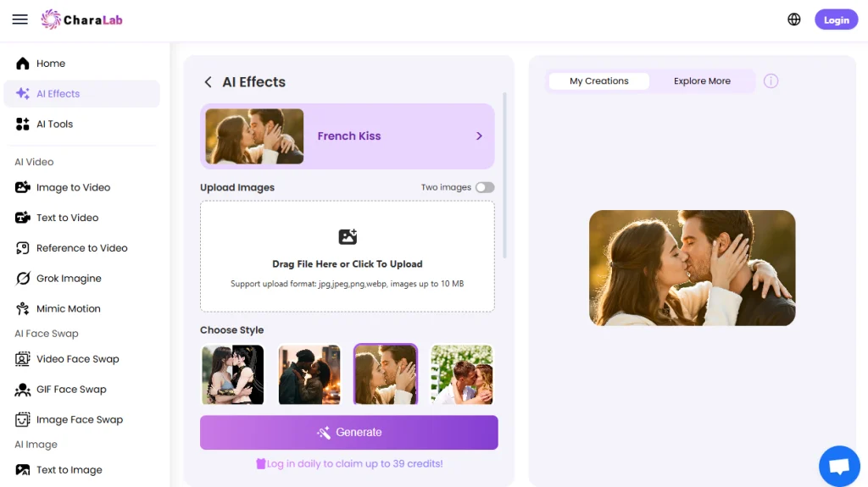Open the hamburger menu
The image size is (868, 487).
point(20,19)
